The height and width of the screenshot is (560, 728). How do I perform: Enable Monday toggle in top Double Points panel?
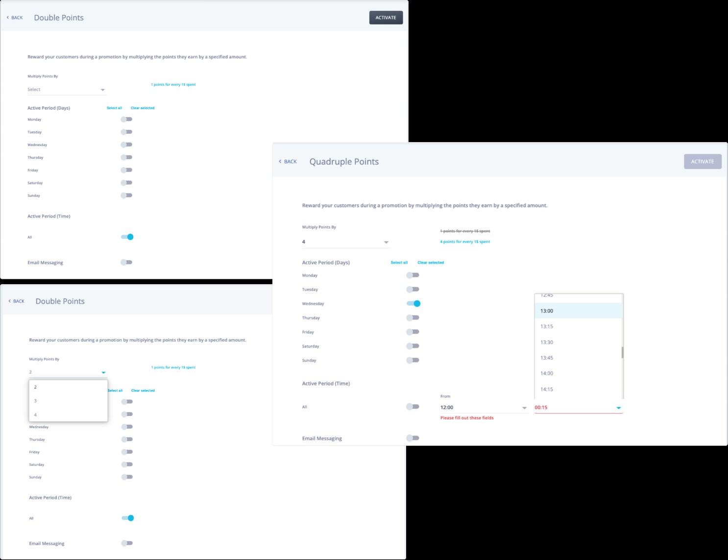(127, 119)
